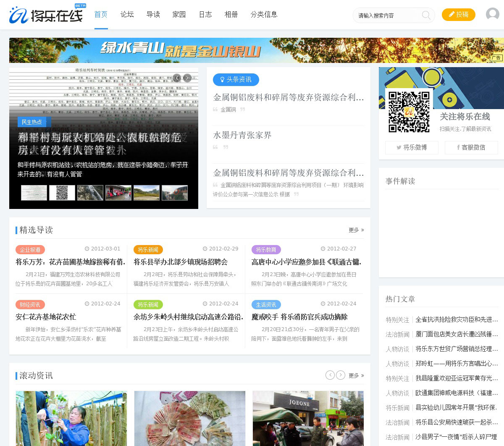Screen dimensions: 504x446
Task: Open the 相册 menu item
Action: tap(231, 14)
